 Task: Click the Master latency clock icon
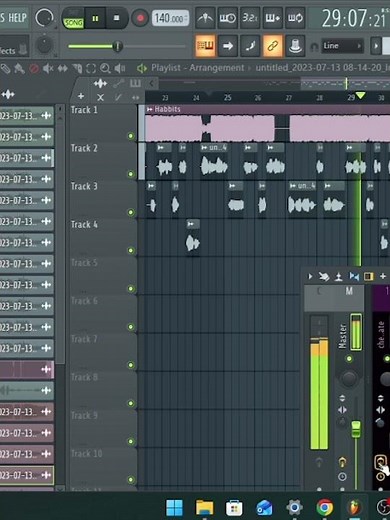pos(342,477)
